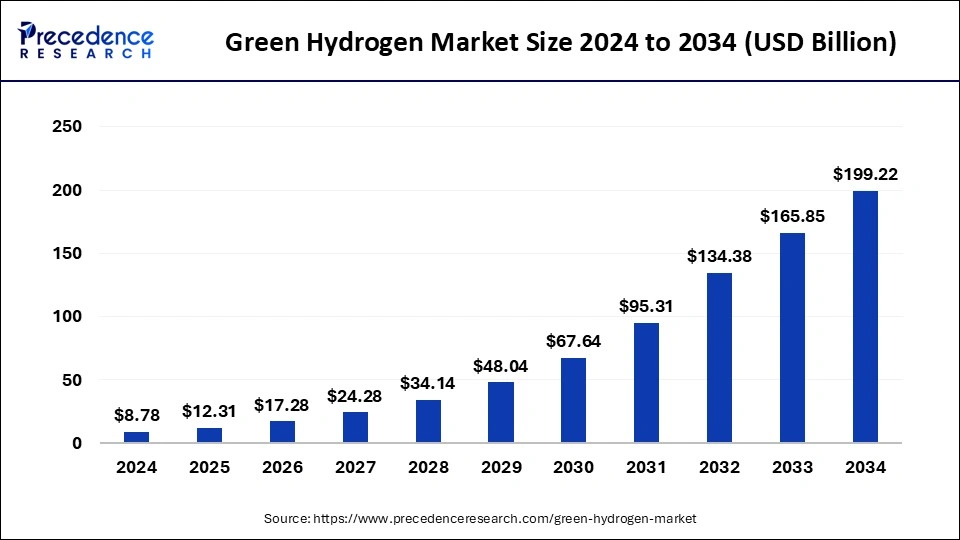The height and width of the screenshot is (540, 960).
Task: Select the 2029 bar in the chart
Action: click(x=501, y=412)
